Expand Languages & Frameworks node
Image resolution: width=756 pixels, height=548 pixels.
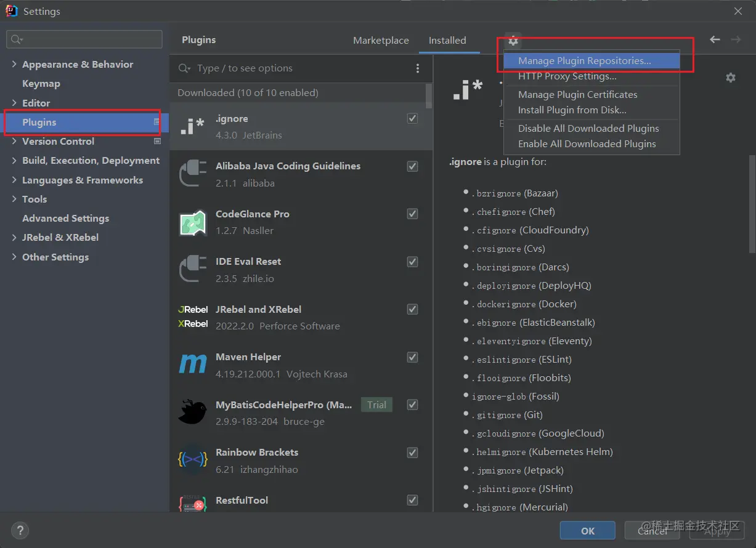(14, 180)
